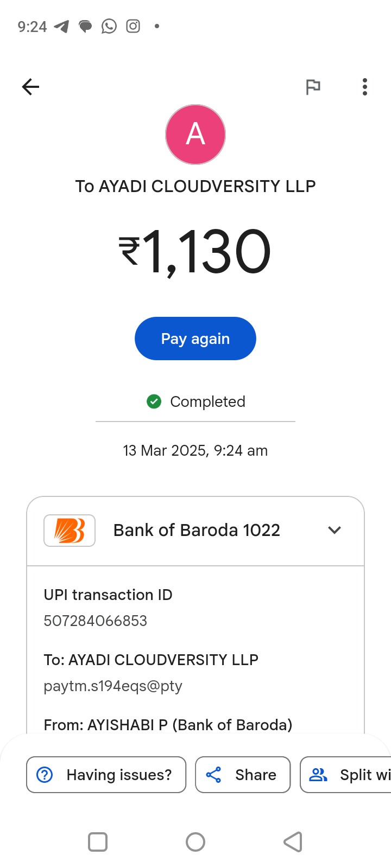Tap the Share button
The image size is (391, 868).
(243, 775)
